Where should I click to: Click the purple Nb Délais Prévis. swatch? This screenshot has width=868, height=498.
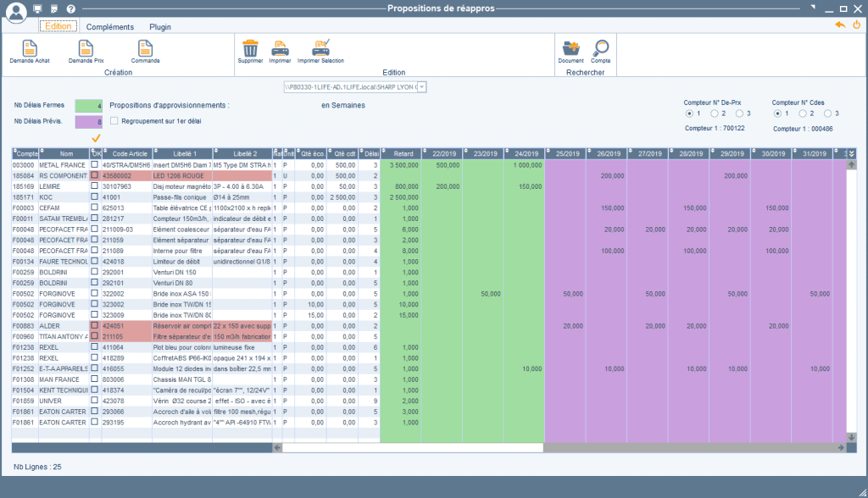(x=88, y=122)
